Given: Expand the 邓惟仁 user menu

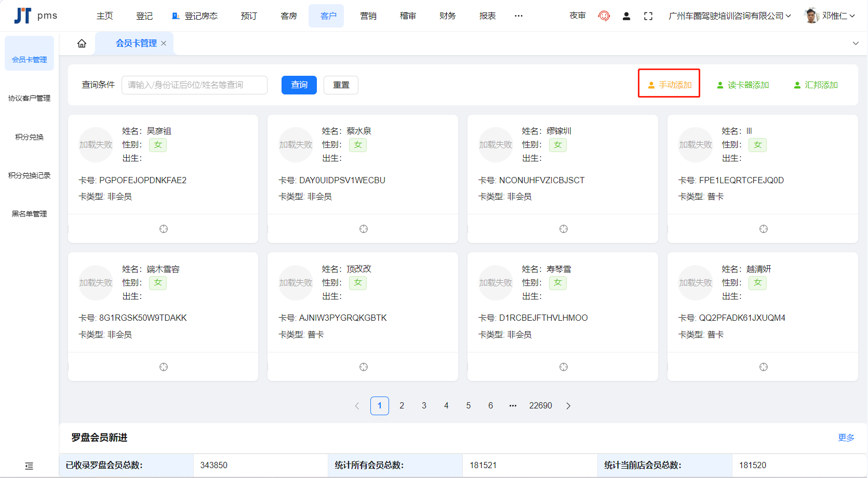Looking at the screenshot, I should click(x=831, y=16).
